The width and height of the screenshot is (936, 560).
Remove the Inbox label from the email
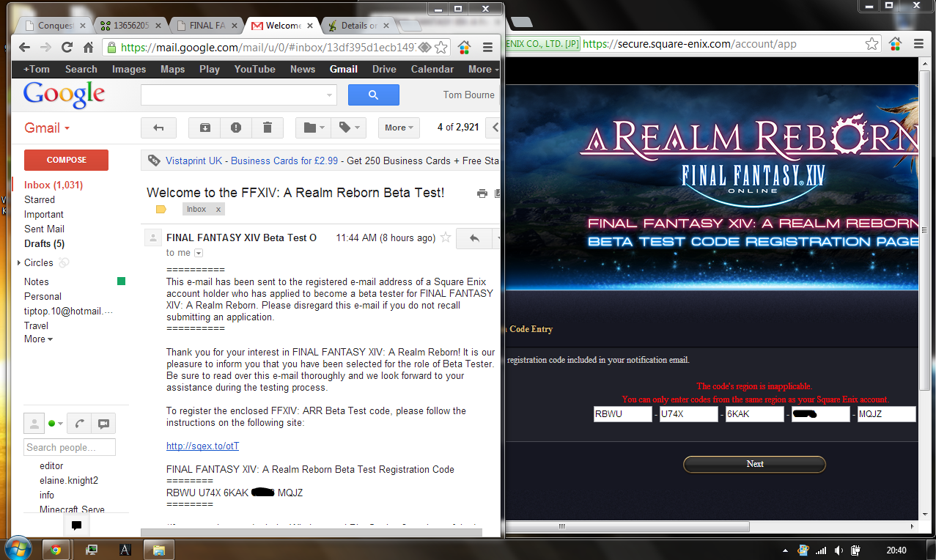coord(218,210)
